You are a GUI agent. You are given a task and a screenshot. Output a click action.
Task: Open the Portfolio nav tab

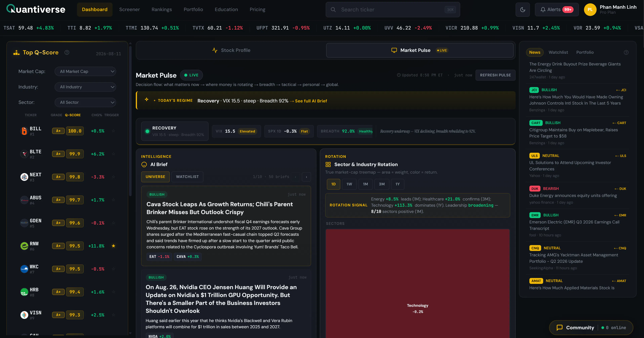pyautogui.click(x=193, y=10)
